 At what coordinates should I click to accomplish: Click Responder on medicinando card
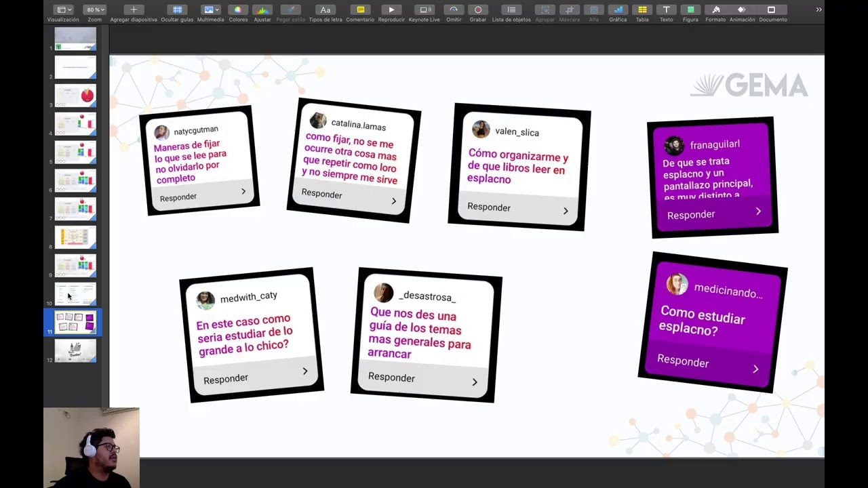(683, 361)
